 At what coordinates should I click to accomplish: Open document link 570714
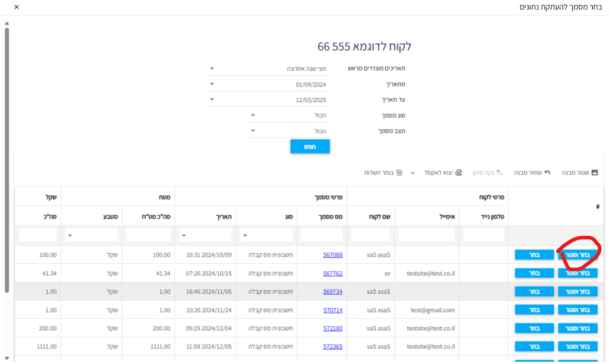(x=333, y=310)
